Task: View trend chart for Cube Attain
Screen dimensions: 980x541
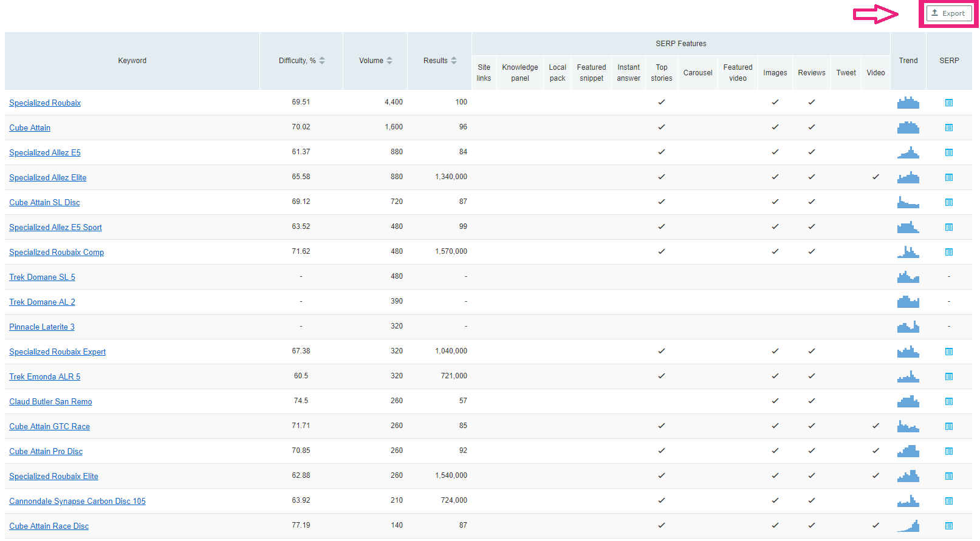Action: pos(908,128)
